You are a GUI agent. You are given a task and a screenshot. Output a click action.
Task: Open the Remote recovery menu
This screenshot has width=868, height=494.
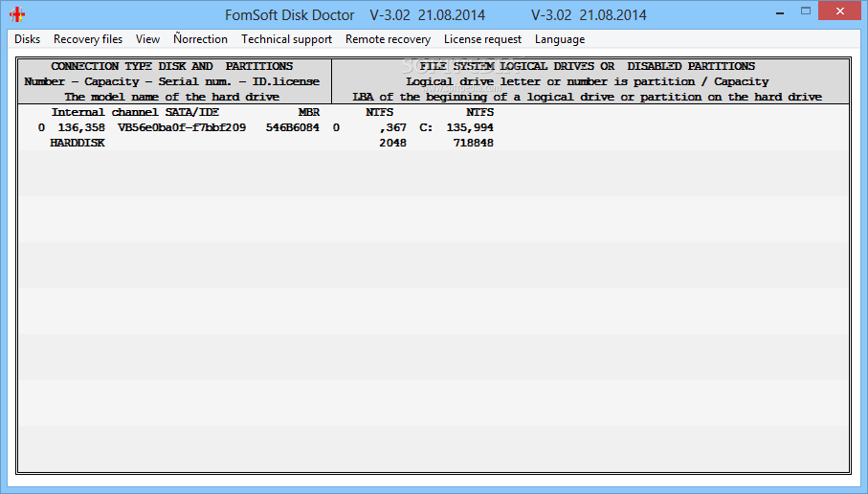tap(388, 39)
